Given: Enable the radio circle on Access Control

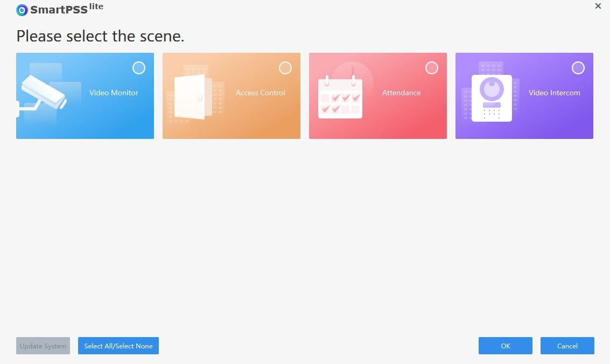Looking at the screenshot, I should point(285,68).
